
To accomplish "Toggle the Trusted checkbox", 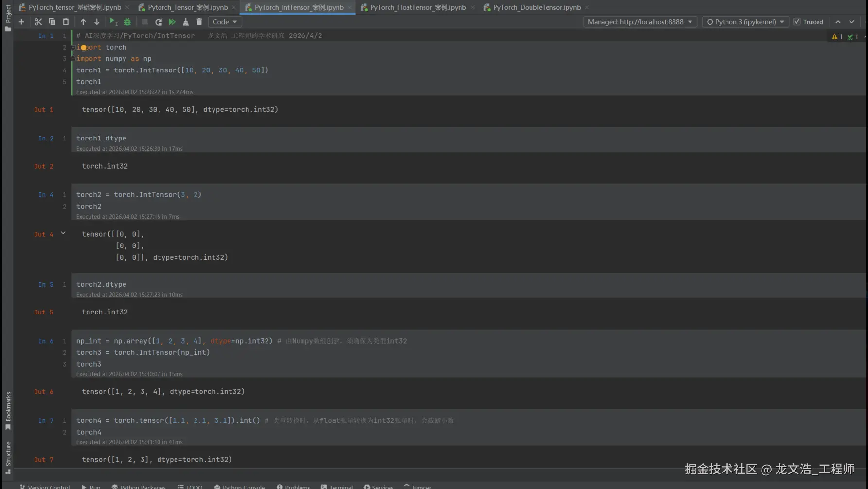I will [x=797, y=22].
